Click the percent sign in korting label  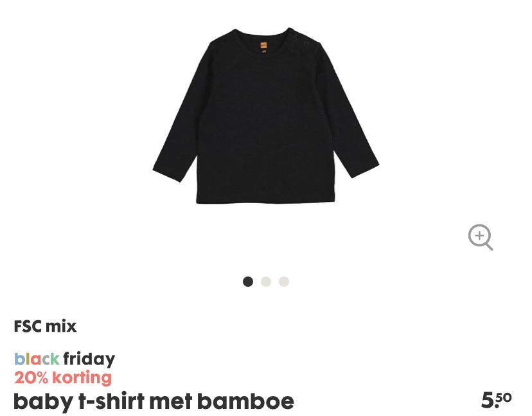tap(42, 378)
